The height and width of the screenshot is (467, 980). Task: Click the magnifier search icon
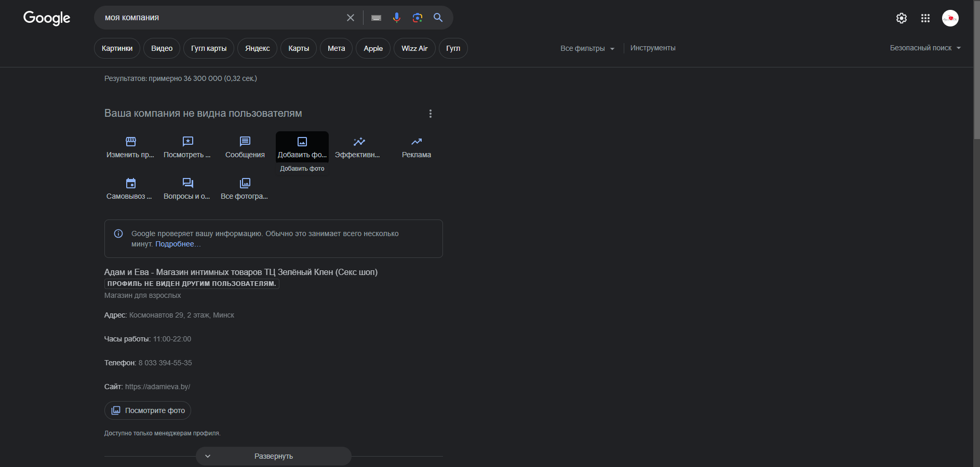coord(438,18)
